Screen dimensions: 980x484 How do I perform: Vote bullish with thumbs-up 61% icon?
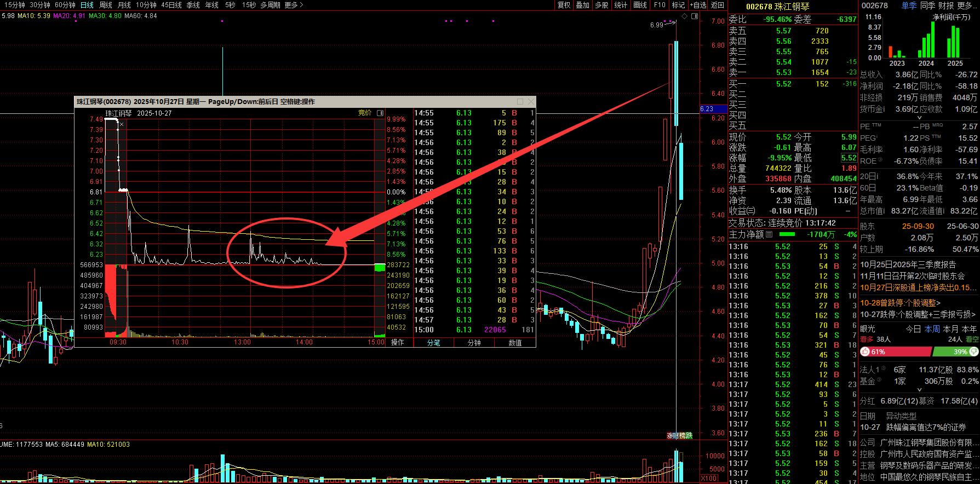click(x=865, y=352)
